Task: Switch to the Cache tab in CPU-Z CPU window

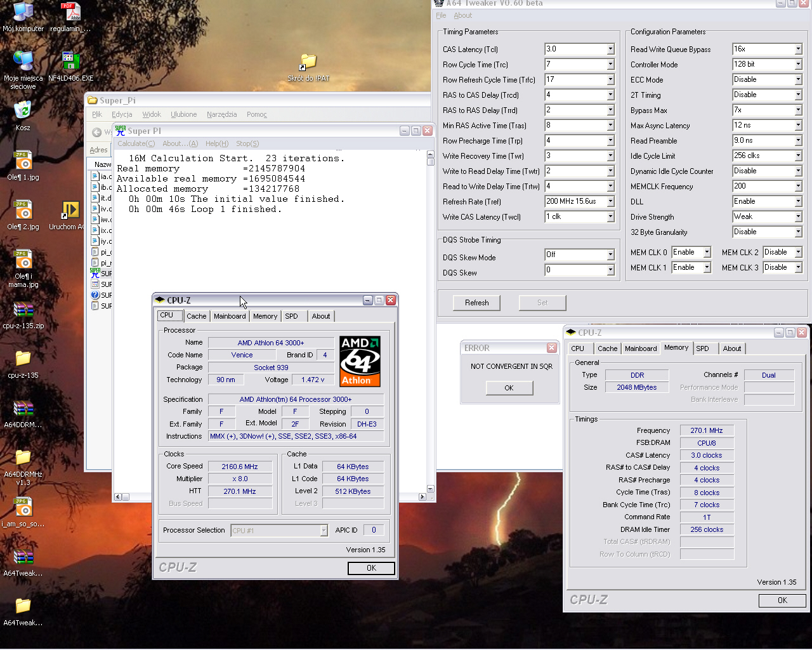Action: click(x=197, y=316)
